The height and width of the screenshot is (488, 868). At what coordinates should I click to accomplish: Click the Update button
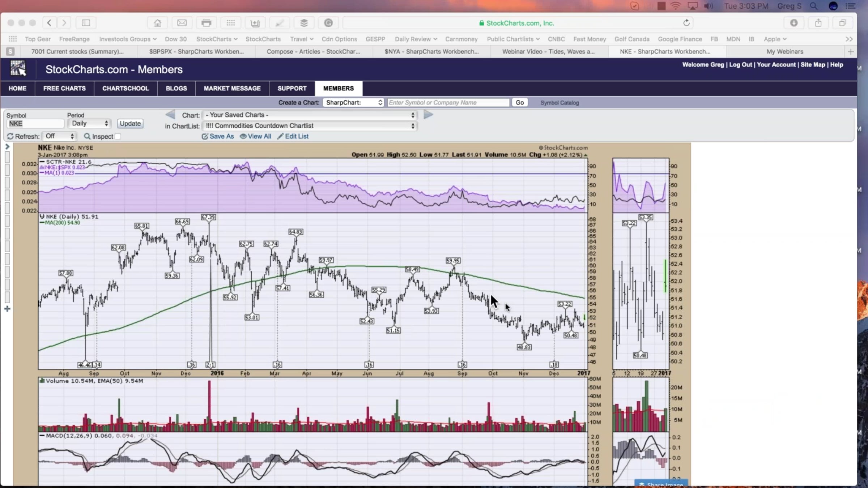130,124
